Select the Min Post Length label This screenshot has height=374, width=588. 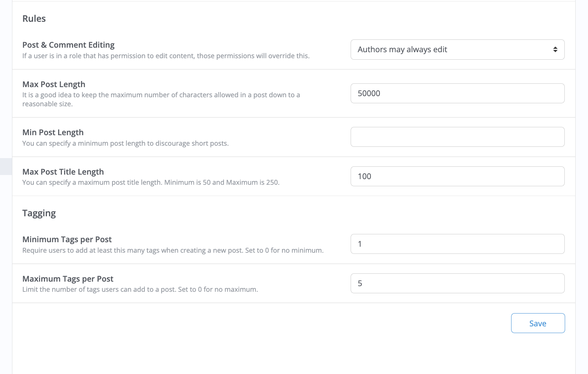(53, 133)
